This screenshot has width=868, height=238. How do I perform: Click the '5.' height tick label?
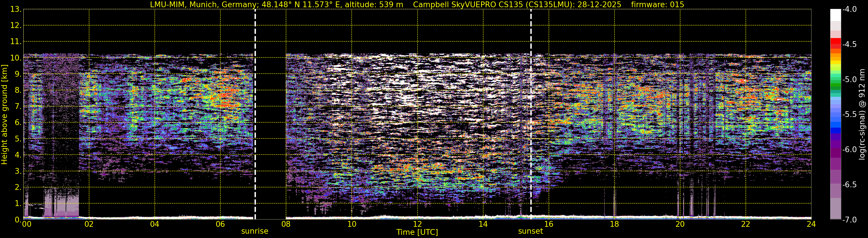point(18,139)
